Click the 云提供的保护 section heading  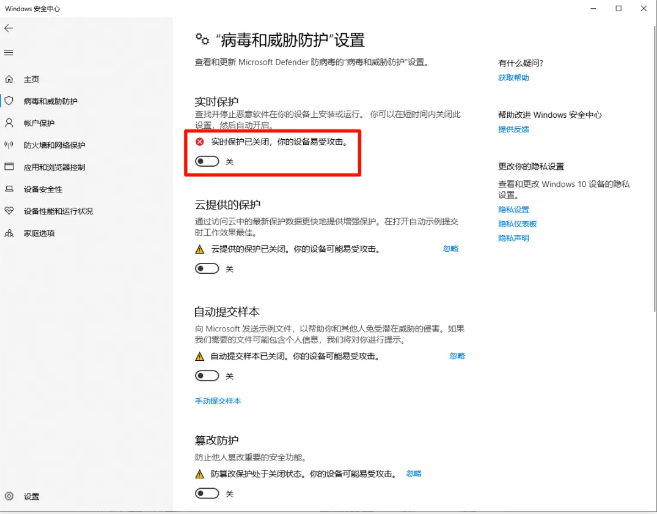click(228, 204)
